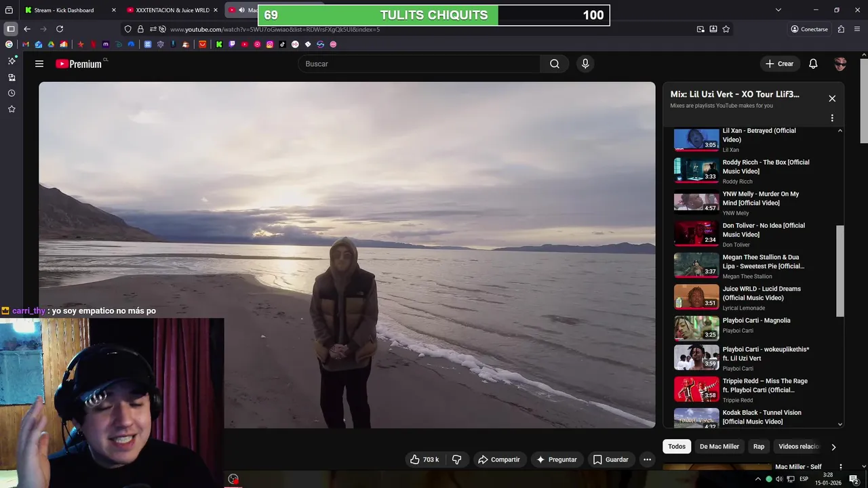Open the browser application menu
868x488 pixels.
pos(857,29)
